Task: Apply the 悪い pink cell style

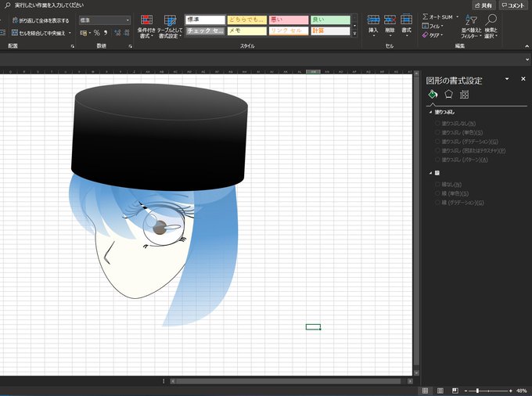Action: pyautogui.click(x=289, y=20)
